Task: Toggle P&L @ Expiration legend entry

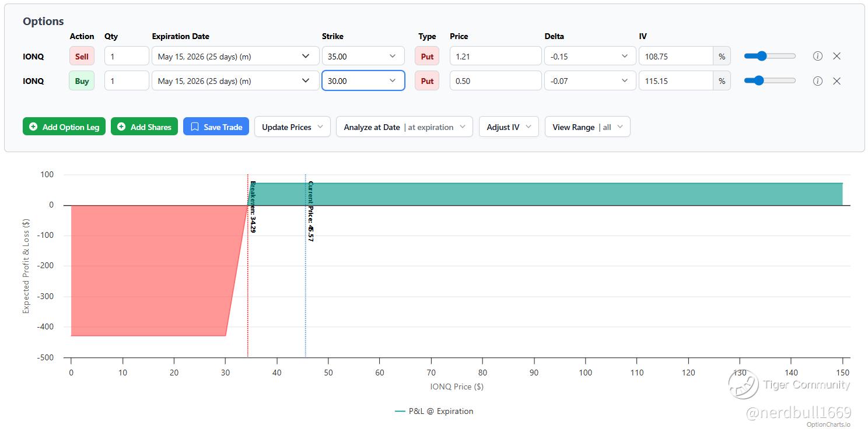Action: [x=434, y=411]
